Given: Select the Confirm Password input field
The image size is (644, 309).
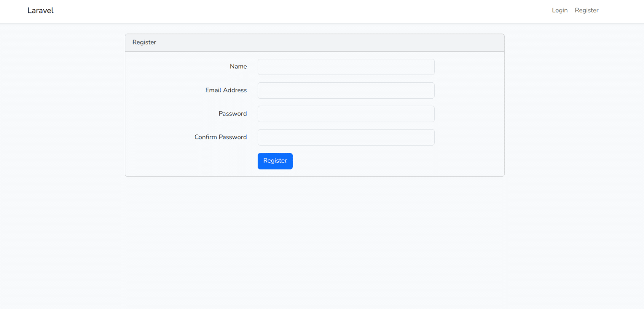Looking at the screenshot, I should [346, 137].
